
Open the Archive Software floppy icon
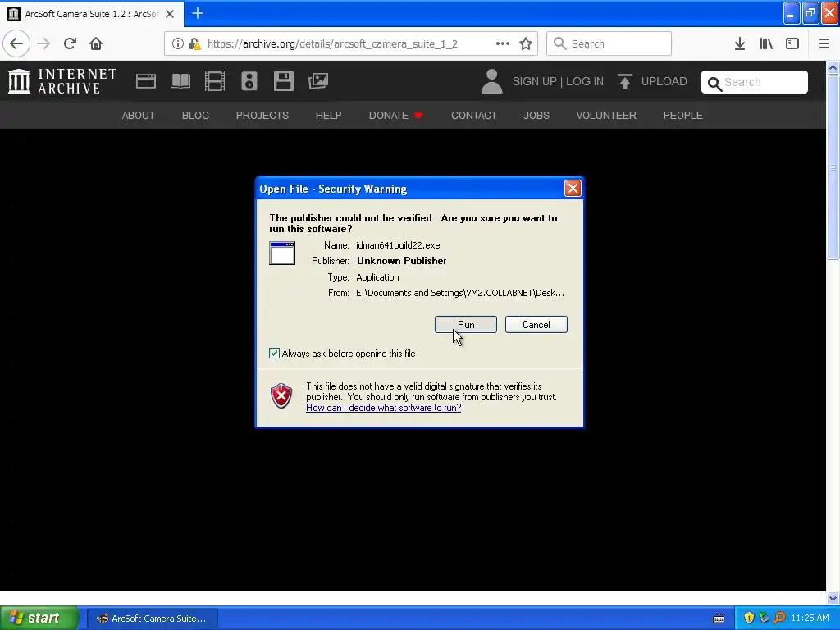click(283, 81)
